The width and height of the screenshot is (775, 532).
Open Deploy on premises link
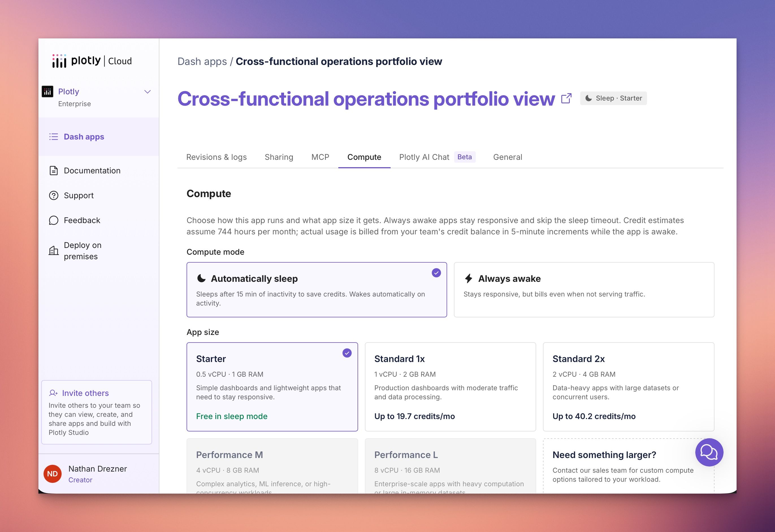pyautogui.click(x=83, y=251)
